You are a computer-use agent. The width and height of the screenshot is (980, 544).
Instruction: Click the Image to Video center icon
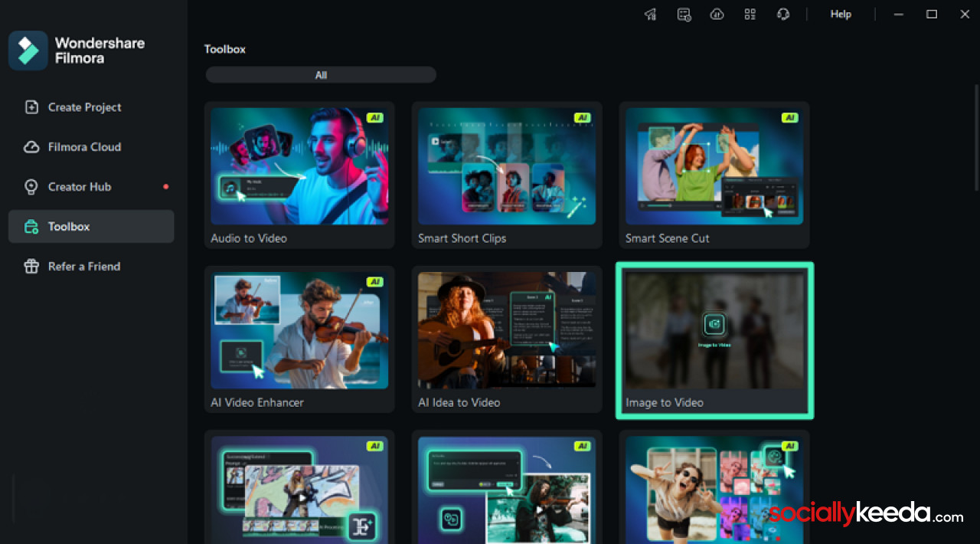(714, 324)
